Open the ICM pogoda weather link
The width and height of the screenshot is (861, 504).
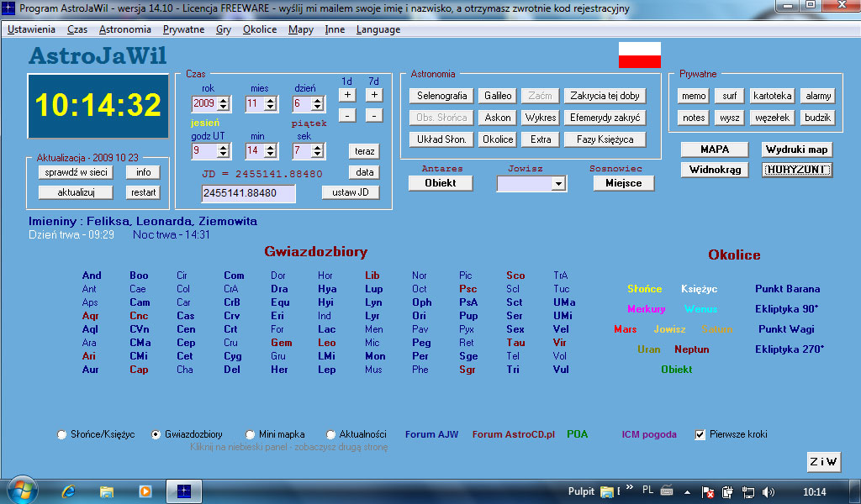pos(649,434)
